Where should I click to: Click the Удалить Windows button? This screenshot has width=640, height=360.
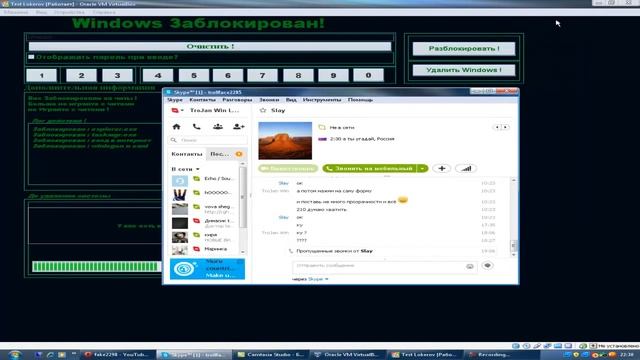[x=464, y=70]
